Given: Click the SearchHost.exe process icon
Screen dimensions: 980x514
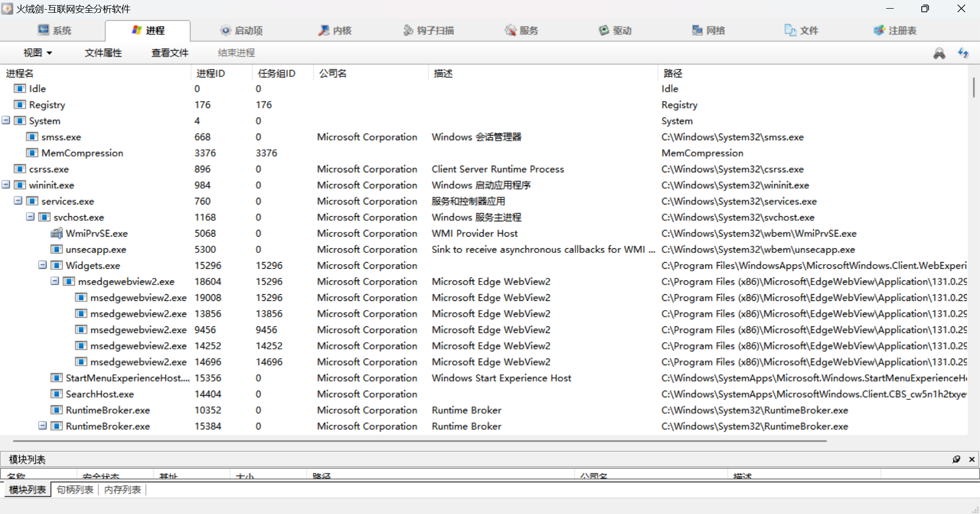Looking at the screenshot, I should 57,394.
